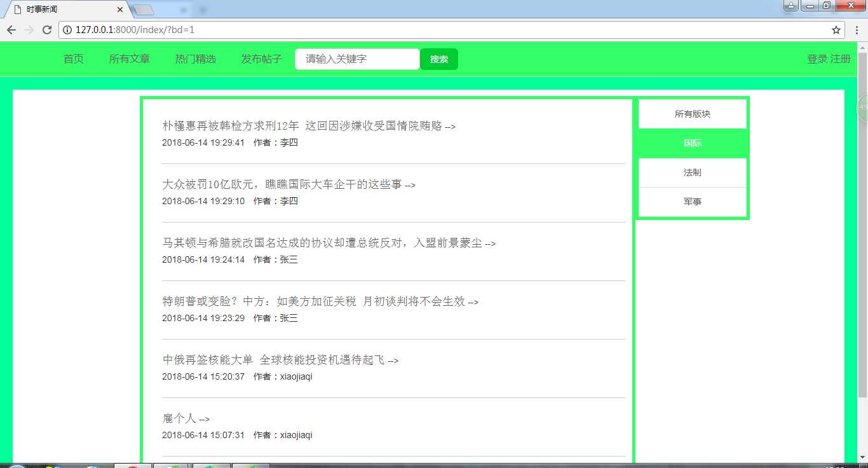The image size is (868, 468).
Task: Open a new tab next to 时事新闻
Action: pos(144,10)
